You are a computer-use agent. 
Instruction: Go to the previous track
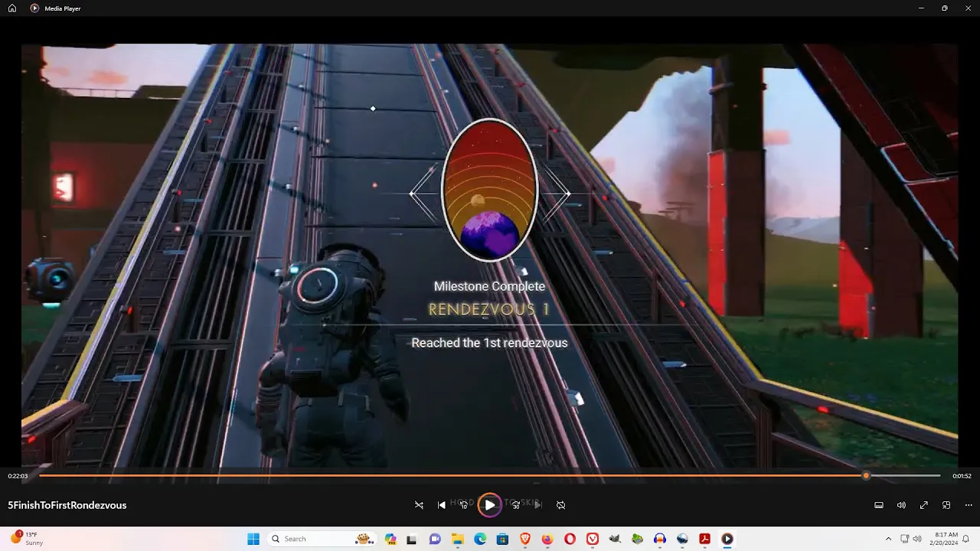coord(442,505)
